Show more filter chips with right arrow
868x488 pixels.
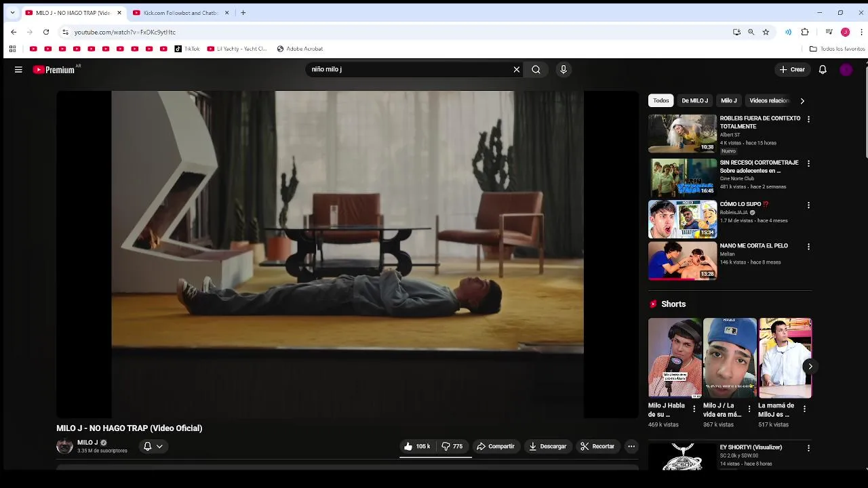tap(802, 101)
